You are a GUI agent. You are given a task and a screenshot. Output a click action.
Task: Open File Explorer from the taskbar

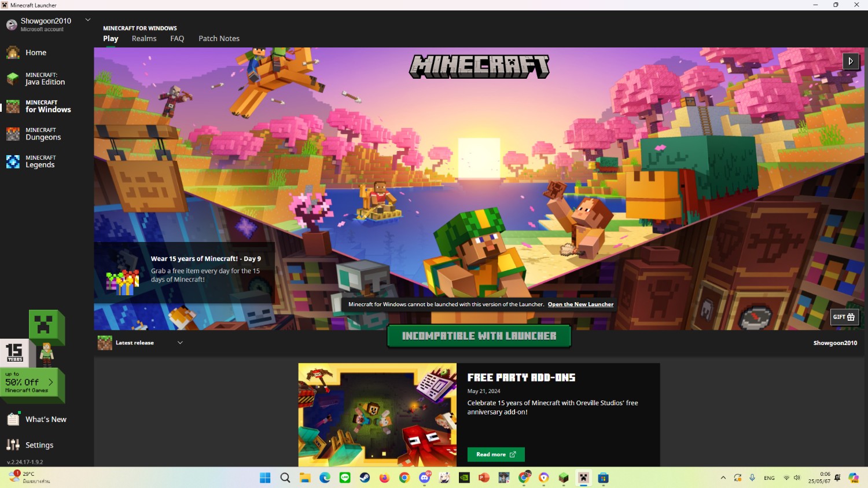[305, 478]
